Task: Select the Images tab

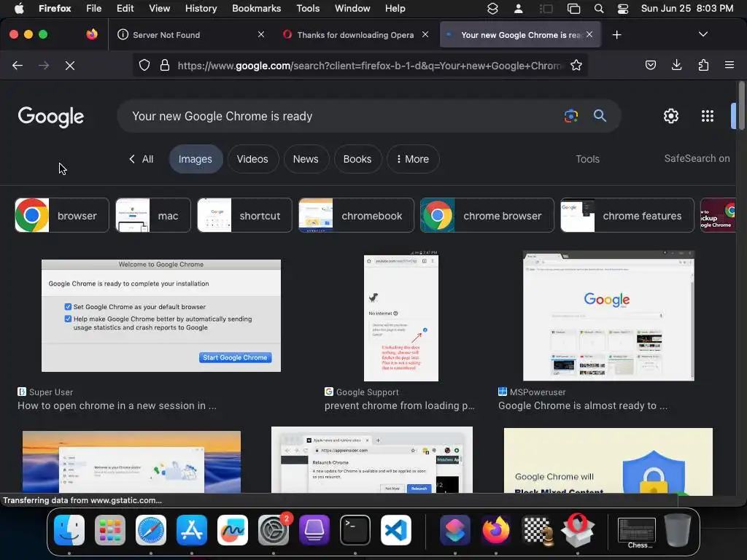Action: pos(196,159)
